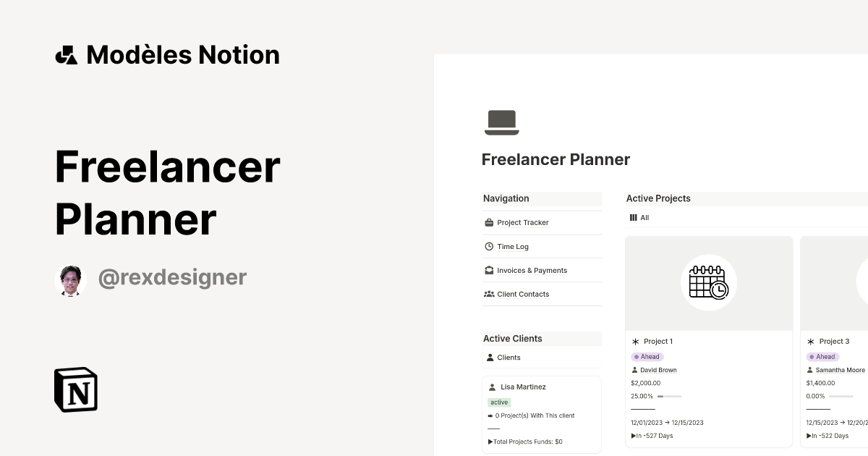The height and width of the screenshot is (456, 868).
Task: Click the board view icon beside All
Action: tap(634, 217)
